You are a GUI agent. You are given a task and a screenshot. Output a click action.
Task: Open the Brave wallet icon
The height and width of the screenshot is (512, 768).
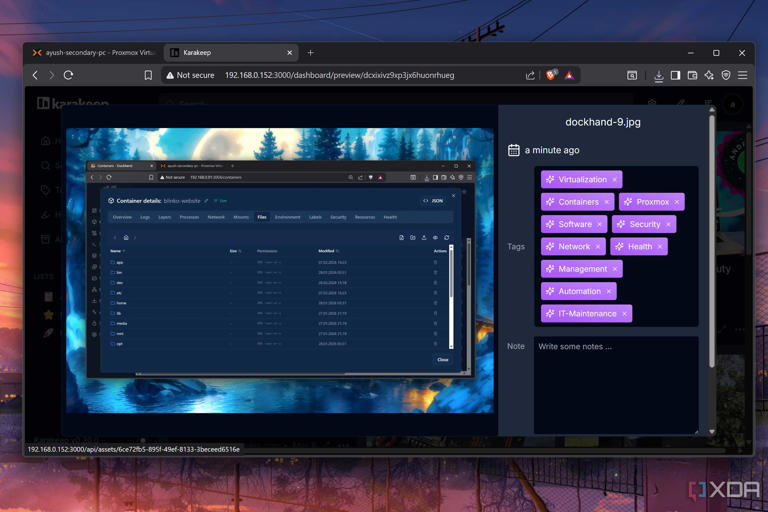pos(692,75)
